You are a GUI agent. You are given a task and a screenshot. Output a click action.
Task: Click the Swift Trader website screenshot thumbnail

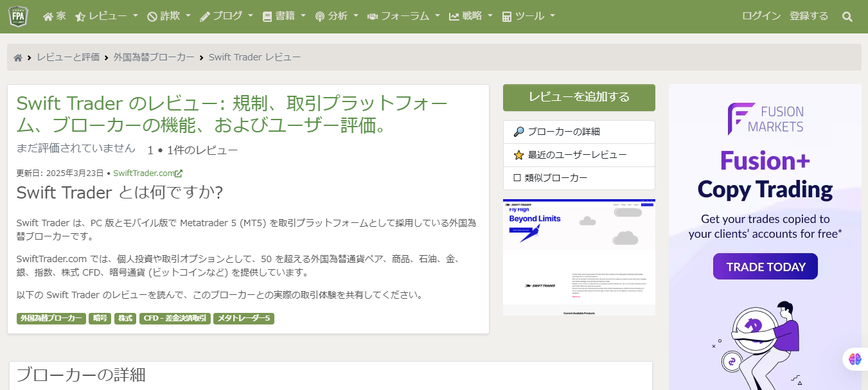[579, 257]
